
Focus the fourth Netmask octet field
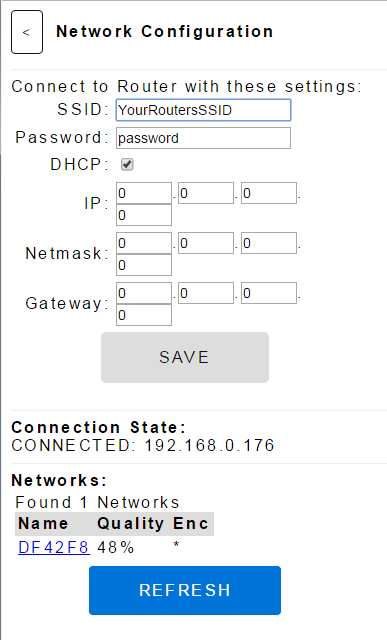pos(144,265)
